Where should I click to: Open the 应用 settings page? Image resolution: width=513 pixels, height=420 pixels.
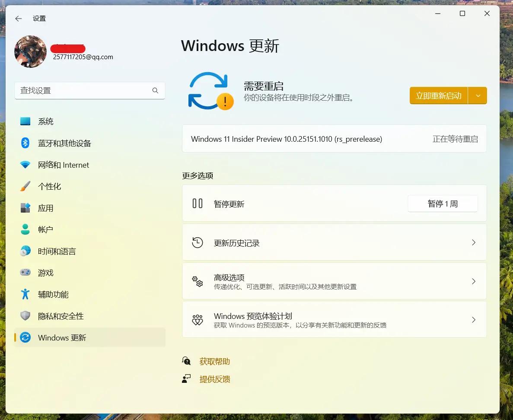pyautogui.click(x=45, y=208)
